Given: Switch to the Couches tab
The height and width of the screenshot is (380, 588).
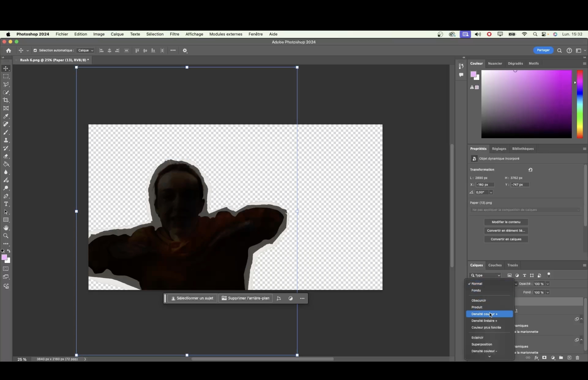Looking at the screenshot, I should pos(495,265).
